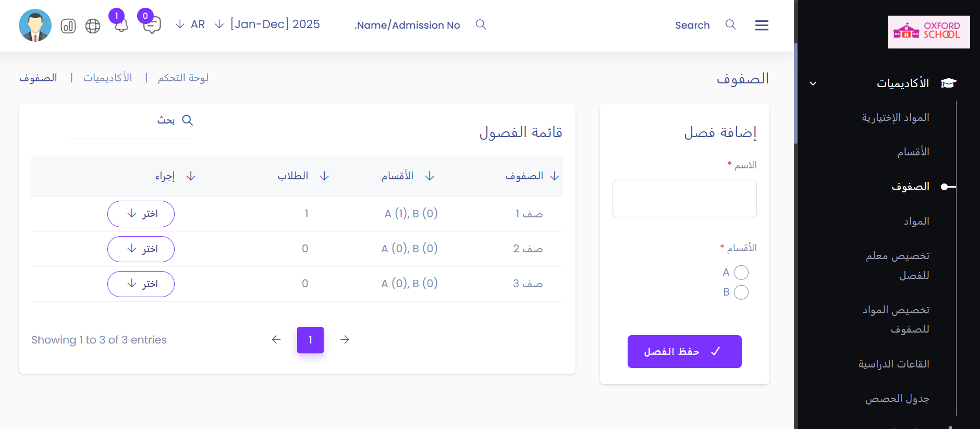Open the notifications bell icon

[x=121, y=26]
